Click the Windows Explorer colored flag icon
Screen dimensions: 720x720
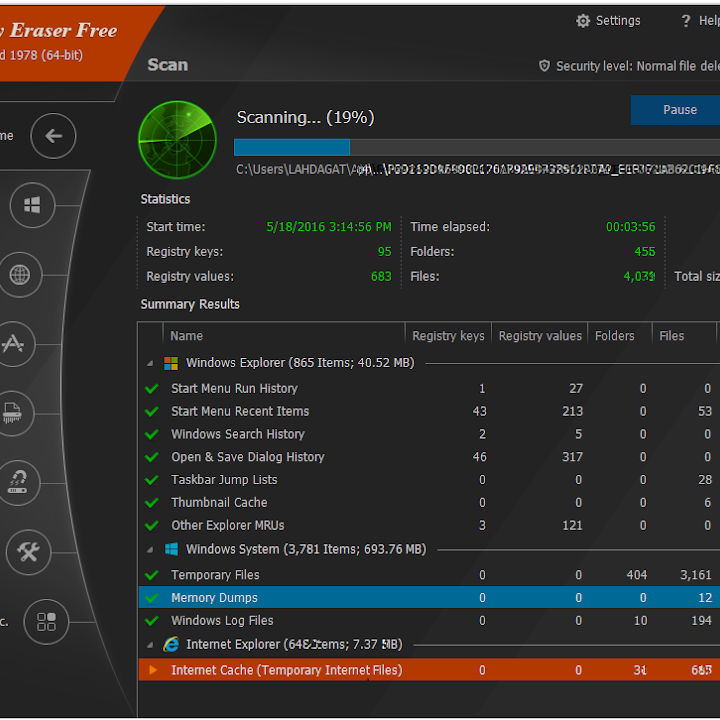pyautogui.click(x=171, y=363)
